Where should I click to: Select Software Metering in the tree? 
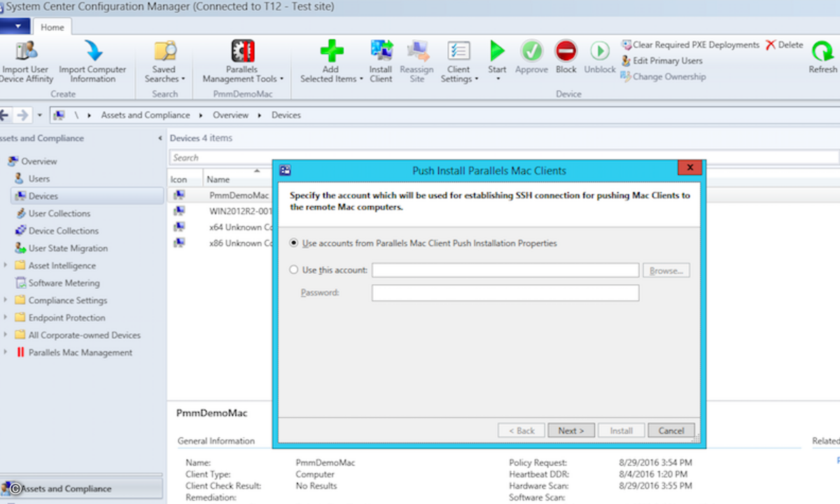click(x=64, y=283)
